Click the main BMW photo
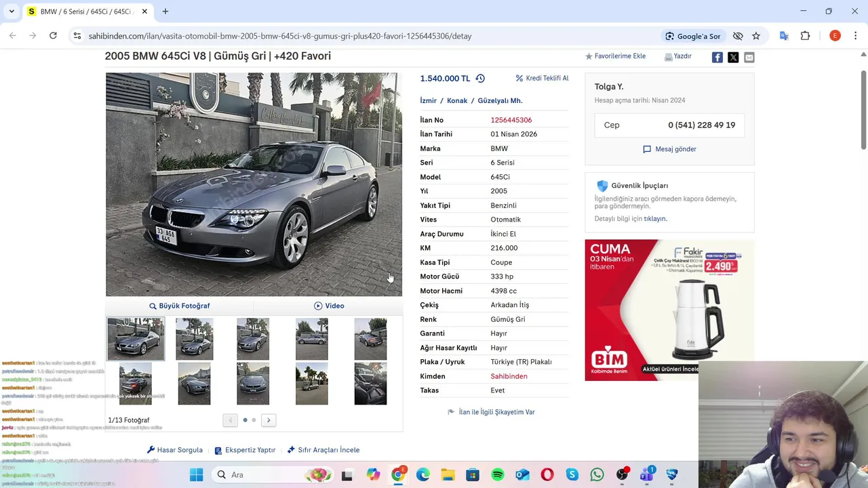 [254, 184]
